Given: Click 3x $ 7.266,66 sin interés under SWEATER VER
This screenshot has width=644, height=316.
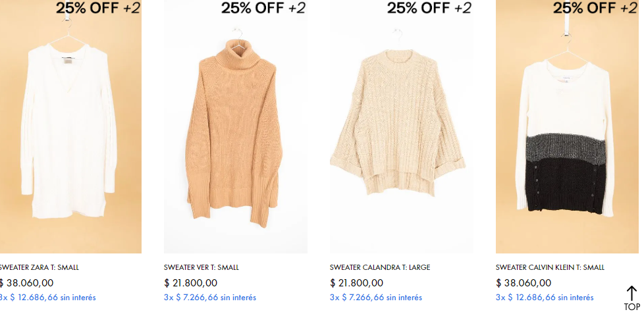Looking at the screenshot, I should click(x=210, y=298).
